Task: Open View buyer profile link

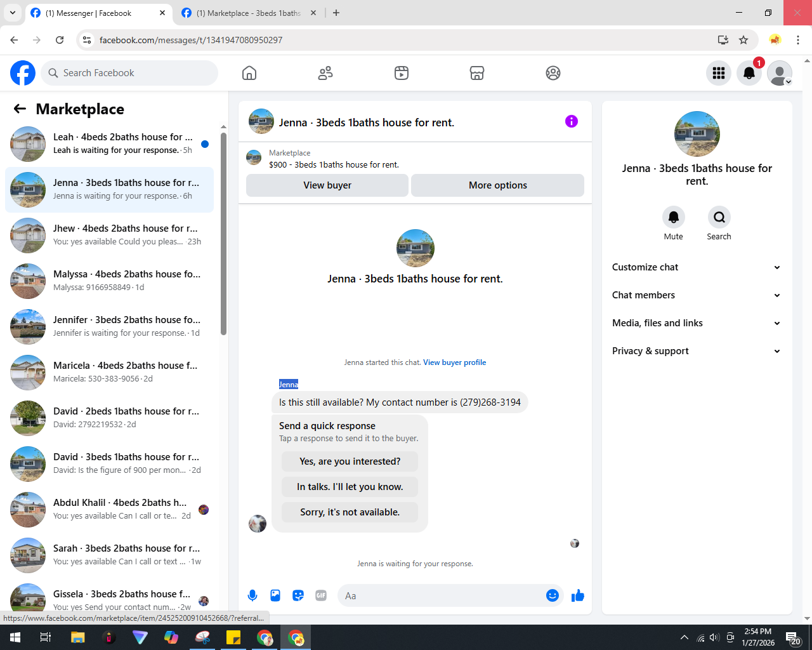Action: pos(455,362)
